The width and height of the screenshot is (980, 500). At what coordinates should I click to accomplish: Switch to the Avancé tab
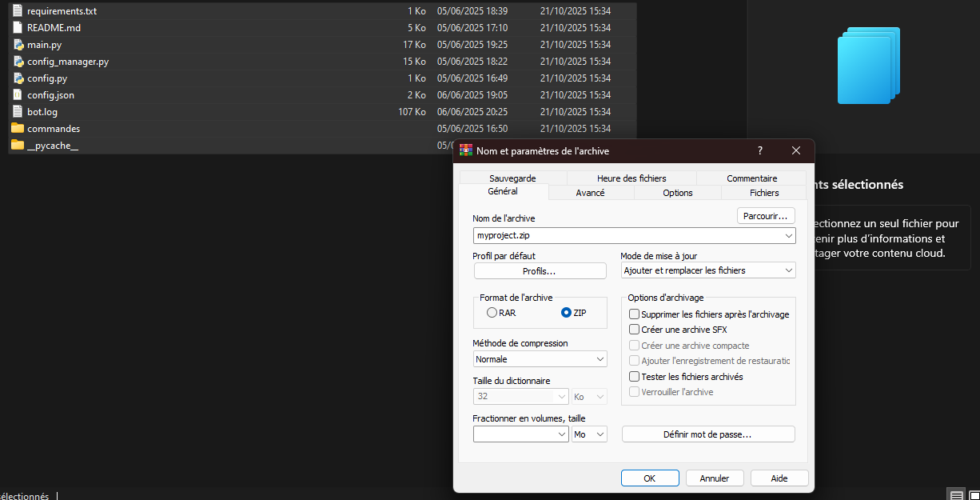(590, 192)
